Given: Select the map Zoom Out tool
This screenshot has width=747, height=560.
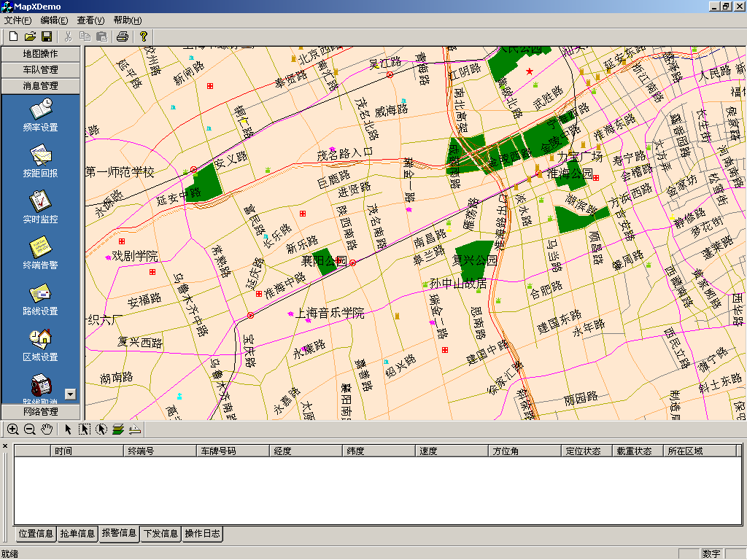Looking at the screenshot, I should 29,429.
